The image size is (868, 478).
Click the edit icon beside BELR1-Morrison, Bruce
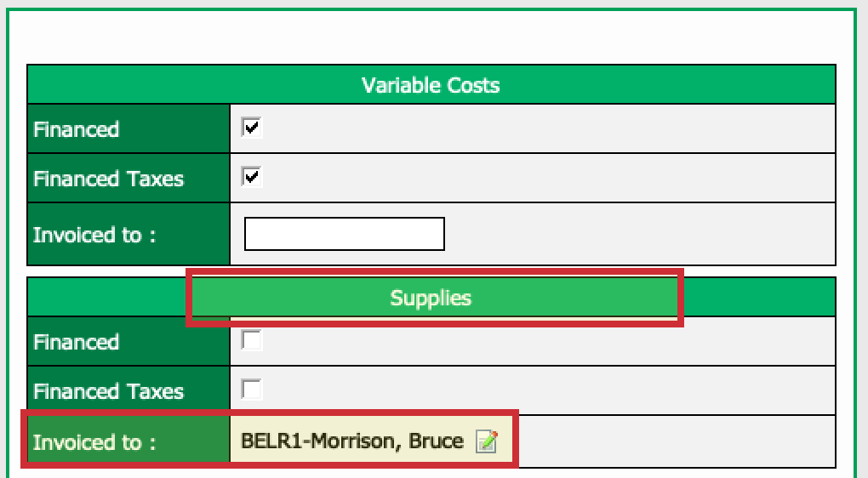(487, 441)
